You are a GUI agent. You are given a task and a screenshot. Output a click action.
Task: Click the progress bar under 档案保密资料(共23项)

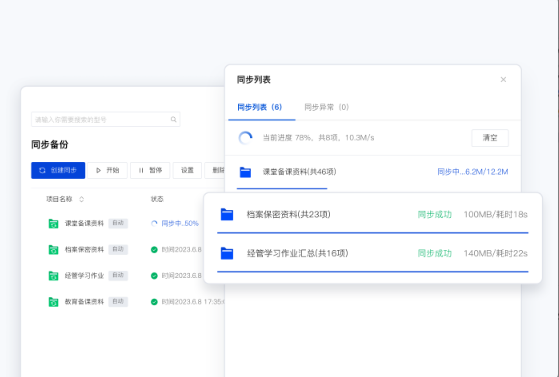373,233
